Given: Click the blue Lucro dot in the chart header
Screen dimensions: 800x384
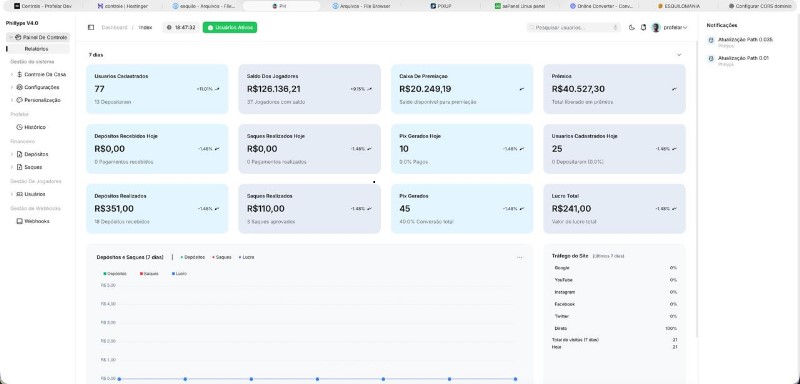Looking at the screenshot, I should coord(240,258).
